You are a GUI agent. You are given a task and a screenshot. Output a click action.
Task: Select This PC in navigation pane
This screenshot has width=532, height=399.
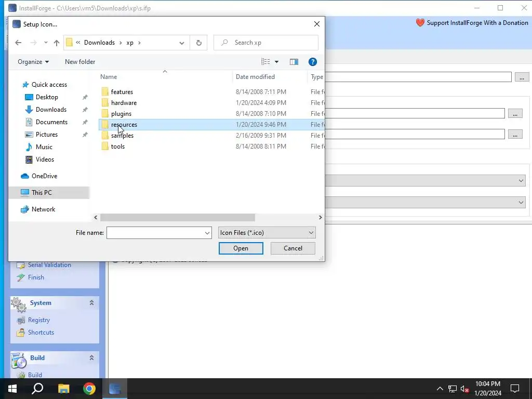(42, 192)
